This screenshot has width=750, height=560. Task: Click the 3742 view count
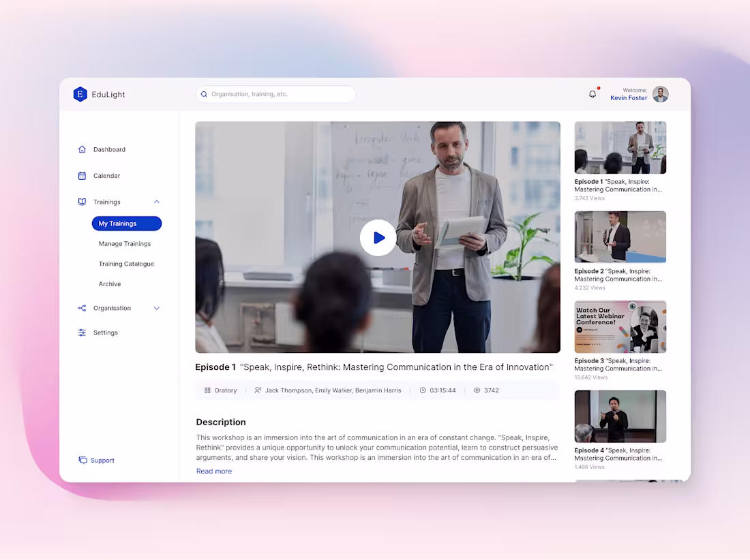491,390
